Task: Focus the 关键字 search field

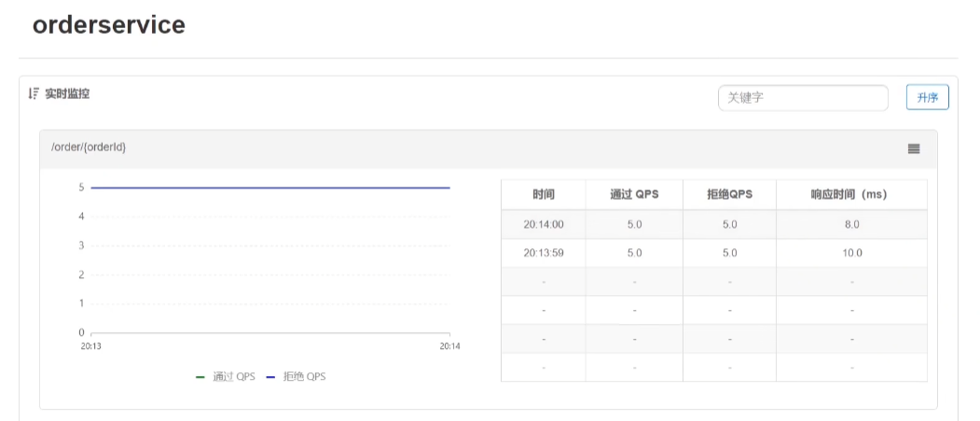Action: [803, 98]
